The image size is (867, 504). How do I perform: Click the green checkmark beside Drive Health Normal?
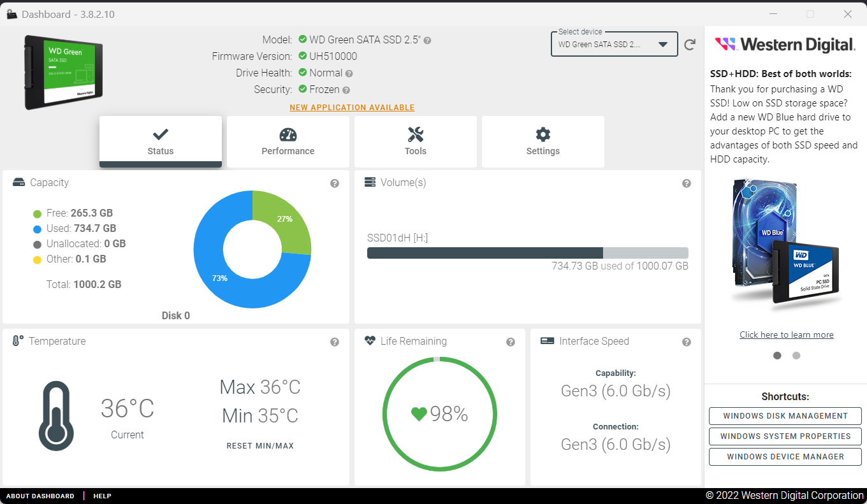(303, 73)
